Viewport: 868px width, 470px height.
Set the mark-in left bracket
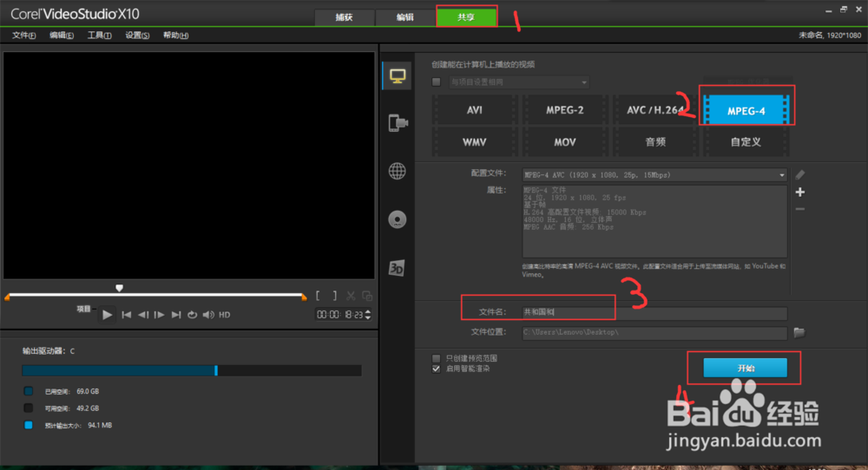pos(318,296)
